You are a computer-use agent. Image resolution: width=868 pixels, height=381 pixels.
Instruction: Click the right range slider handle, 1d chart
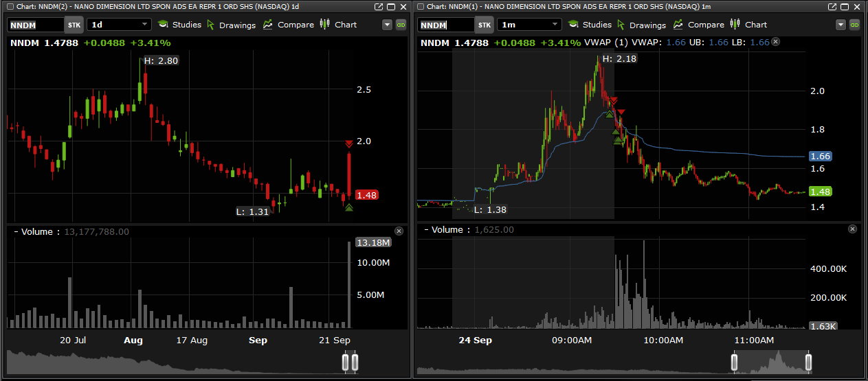coord(355,362)
